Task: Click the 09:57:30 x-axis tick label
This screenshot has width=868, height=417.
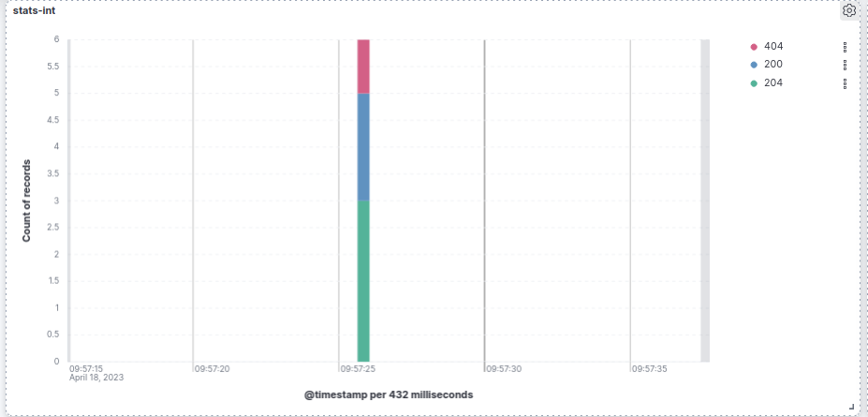Action: pos(504,369)
